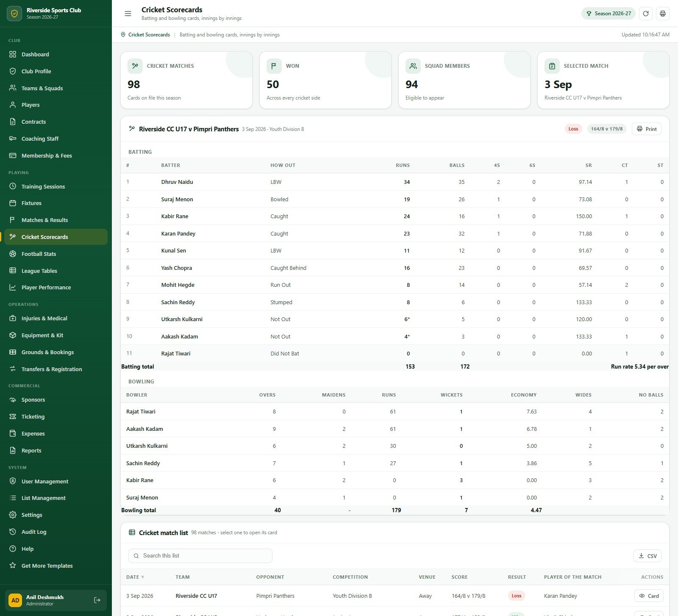Click the 164/8 v 179/8 score pill
Image resolution: width=678 pixels, height=616 pixels.
607,129
